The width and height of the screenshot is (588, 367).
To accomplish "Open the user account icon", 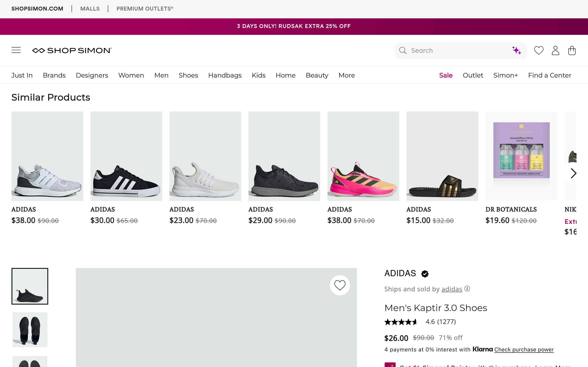I will [x=555, y=50].
